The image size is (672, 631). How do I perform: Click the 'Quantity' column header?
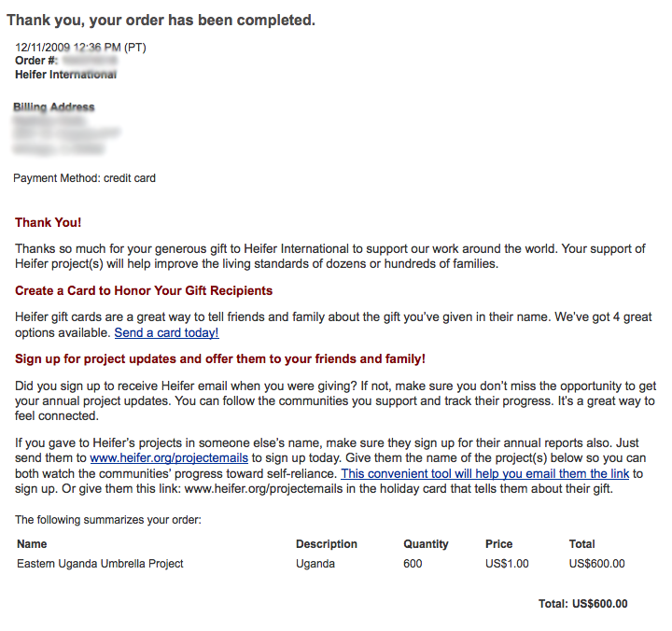426,543
